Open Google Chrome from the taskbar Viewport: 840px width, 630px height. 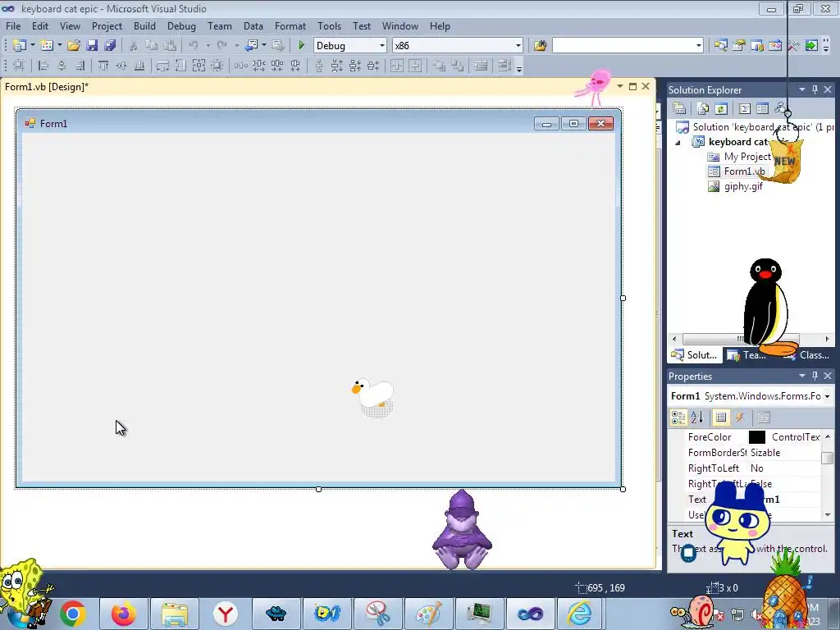tap(73, 614)
